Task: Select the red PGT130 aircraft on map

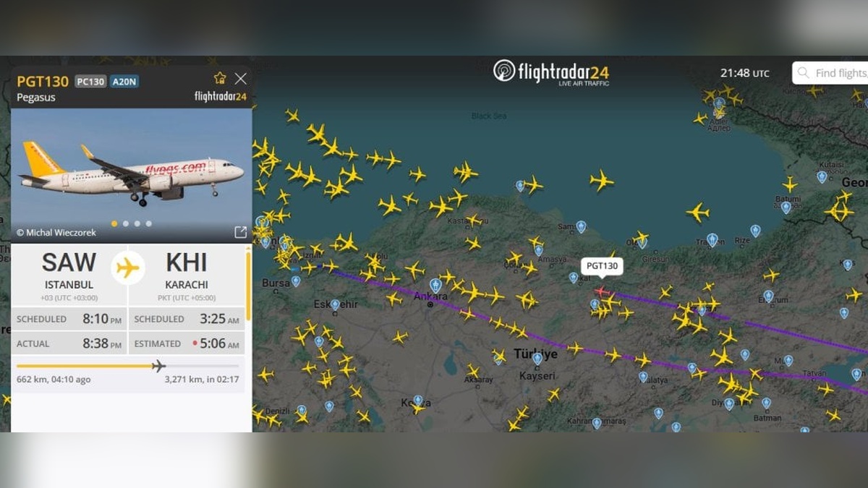Action: click(x=600, y=291)
